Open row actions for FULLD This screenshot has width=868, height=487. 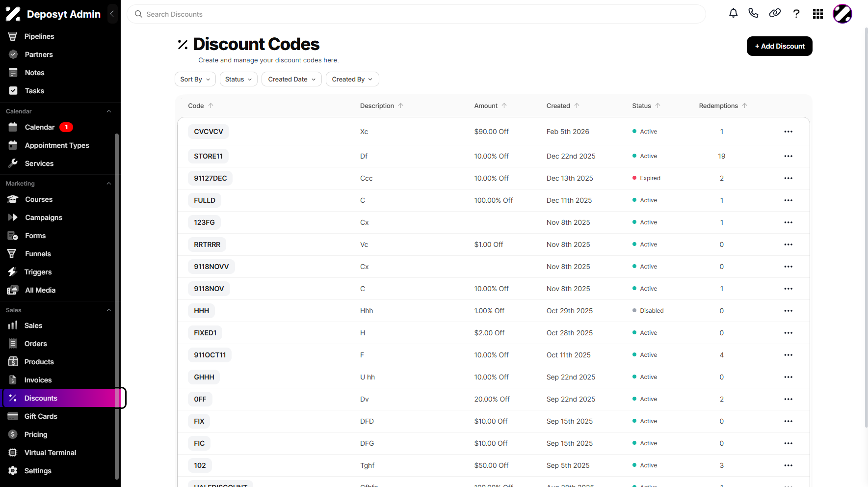[x=789, y=200]
